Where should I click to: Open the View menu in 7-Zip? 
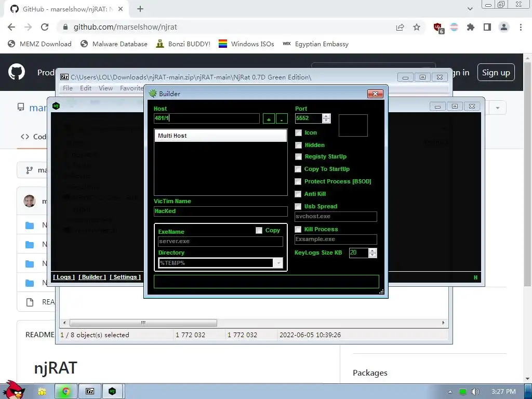[105, 88]
